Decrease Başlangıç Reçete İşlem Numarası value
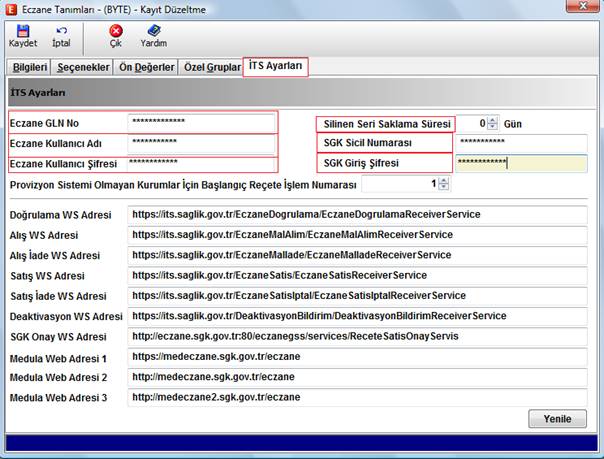 point(444,188)
